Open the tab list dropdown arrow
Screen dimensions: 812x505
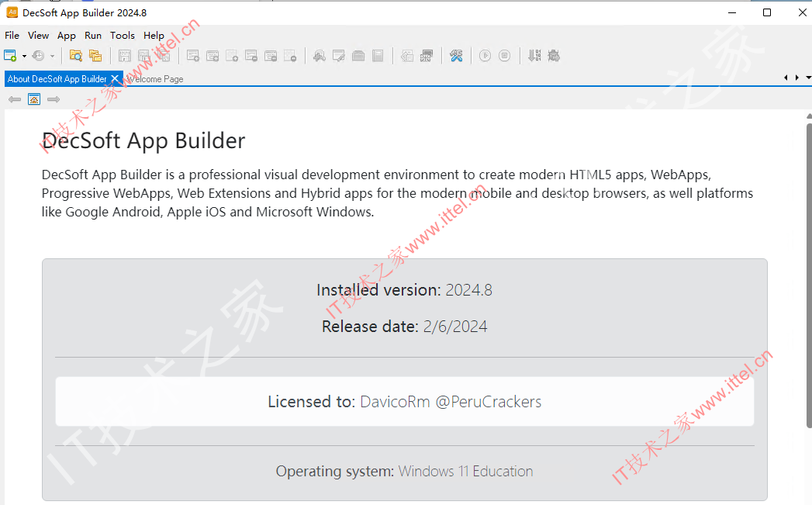tap(808, 78)
